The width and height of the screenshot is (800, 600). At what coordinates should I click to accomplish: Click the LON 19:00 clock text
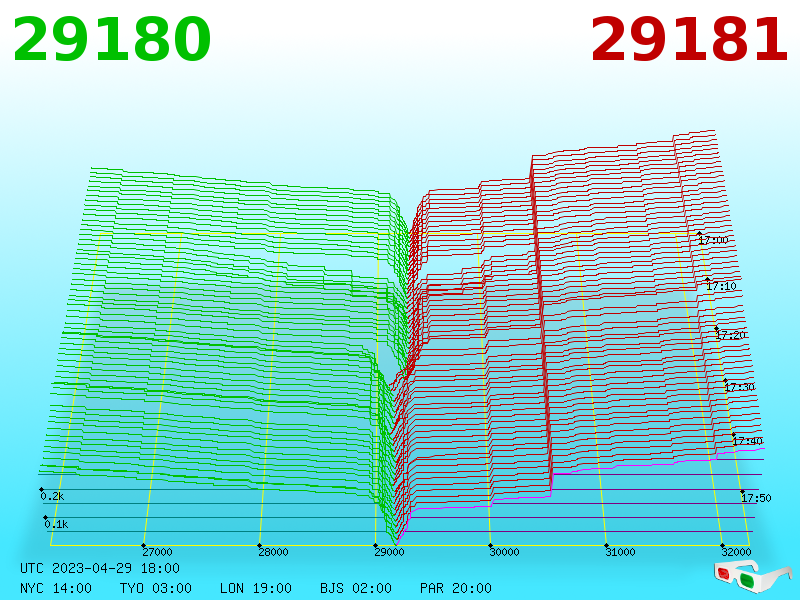pos(256,588)
